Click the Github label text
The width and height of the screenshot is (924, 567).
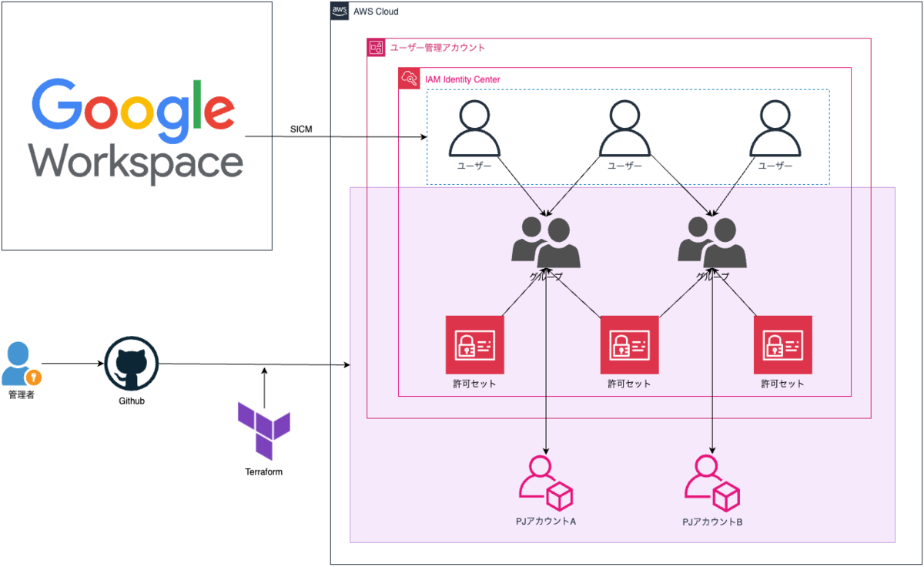(x=132, y=401)
